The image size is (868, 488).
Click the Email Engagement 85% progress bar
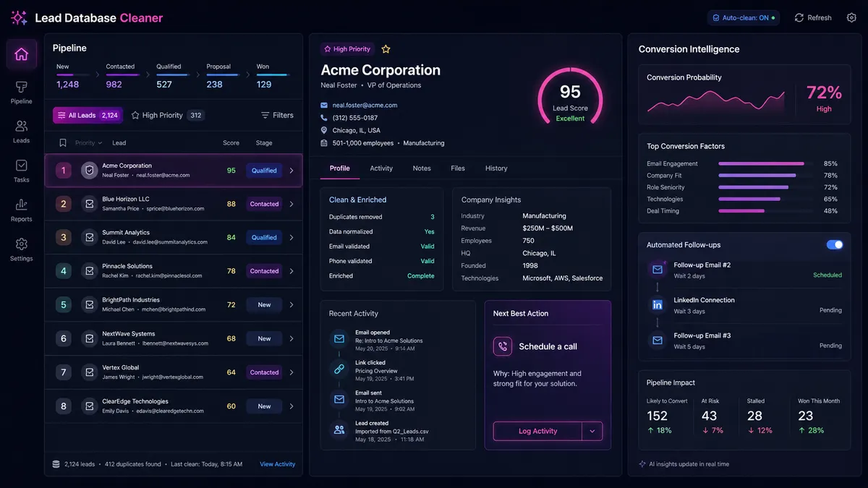[765, 164]
